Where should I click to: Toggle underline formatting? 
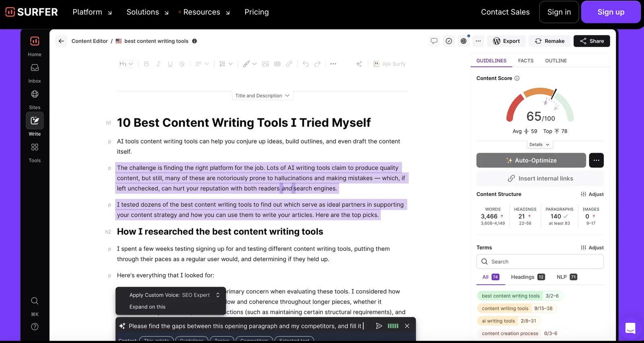pyautogui.click(x=170, y=64)
